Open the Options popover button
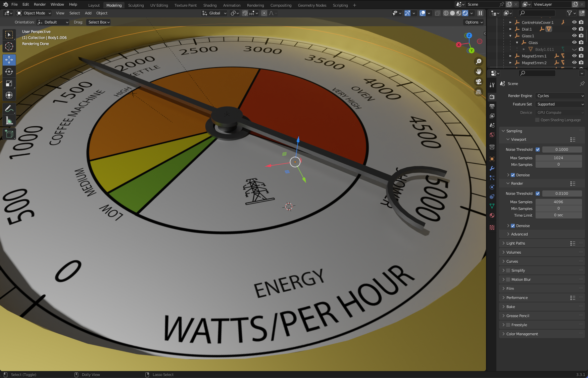588x378 pixels. (474, 22)
